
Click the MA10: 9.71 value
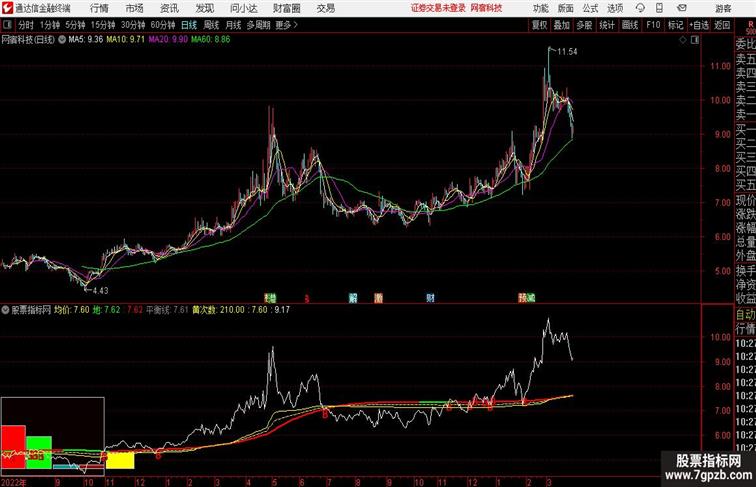click(125, 40)
